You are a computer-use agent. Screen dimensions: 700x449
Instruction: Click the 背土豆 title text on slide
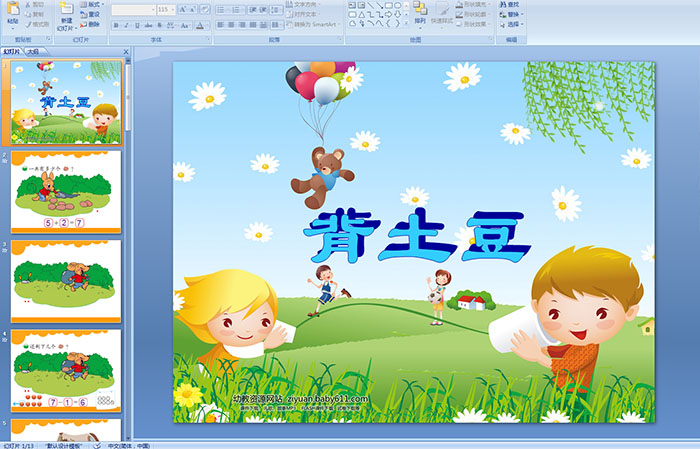416,236
